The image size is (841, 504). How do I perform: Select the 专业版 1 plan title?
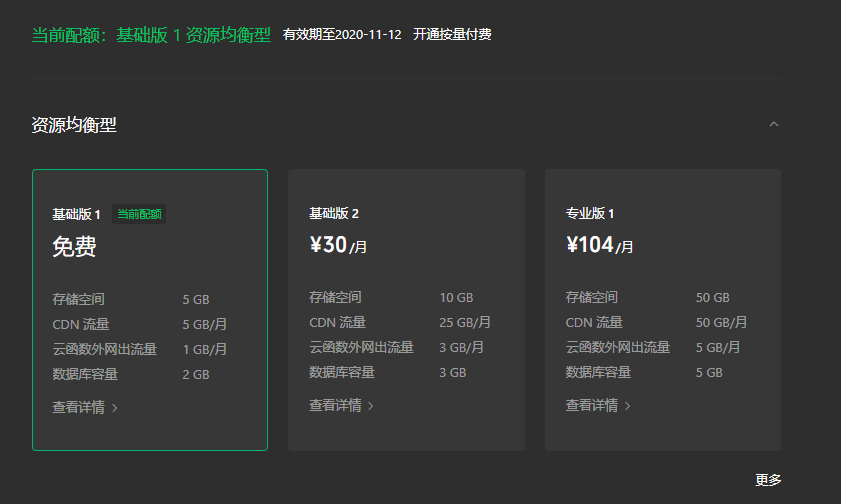(589, 213)
